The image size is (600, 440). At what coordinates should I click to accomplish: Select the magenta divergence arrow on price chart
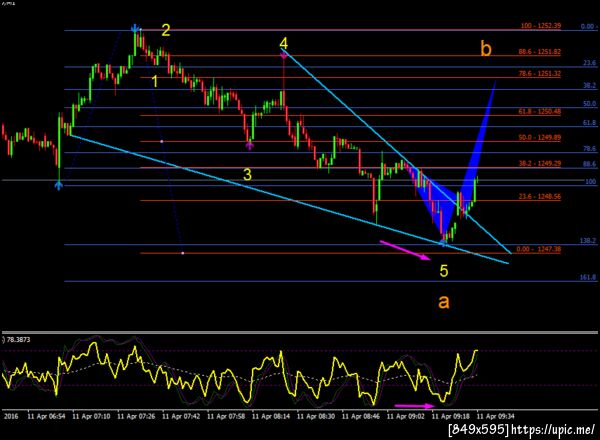click(x=405, y=250)
